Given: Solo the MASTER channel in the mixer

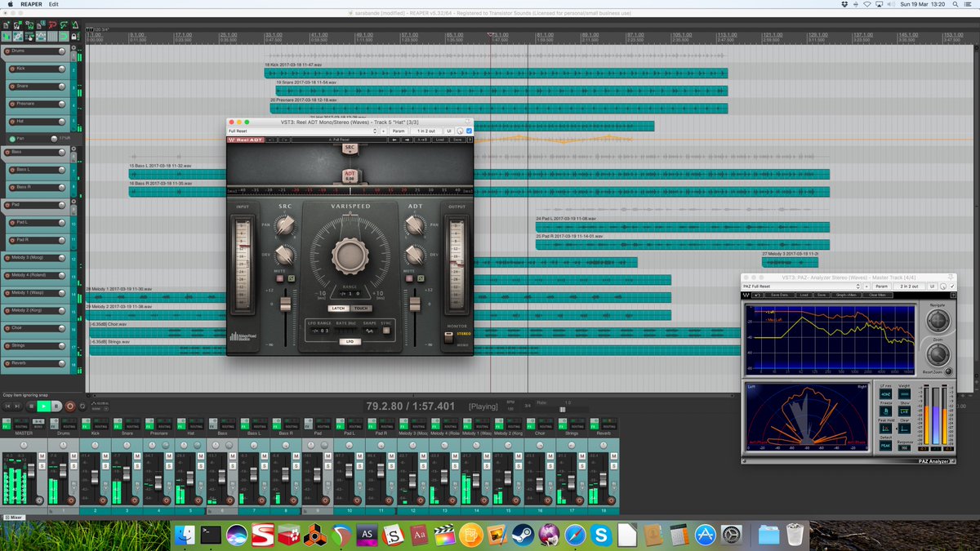Looking at the screenshot, I should click(42, 465).
